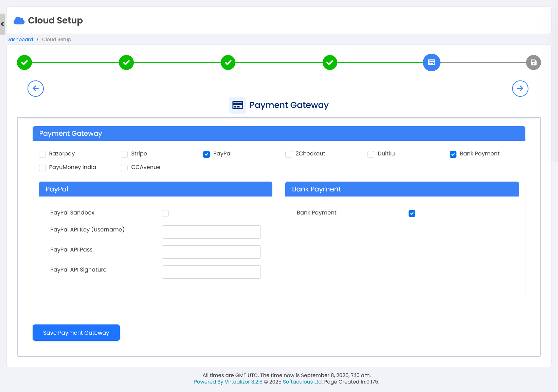
Task: Select the Duitku checkbox
Action: coord(371,154)
